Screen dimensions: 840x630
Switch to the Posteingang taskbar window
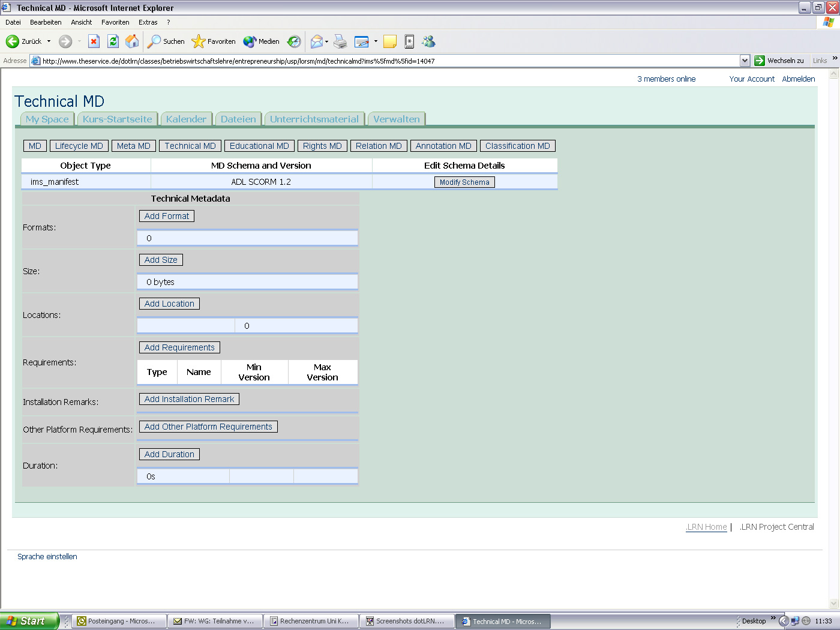(x=118, y=620)
